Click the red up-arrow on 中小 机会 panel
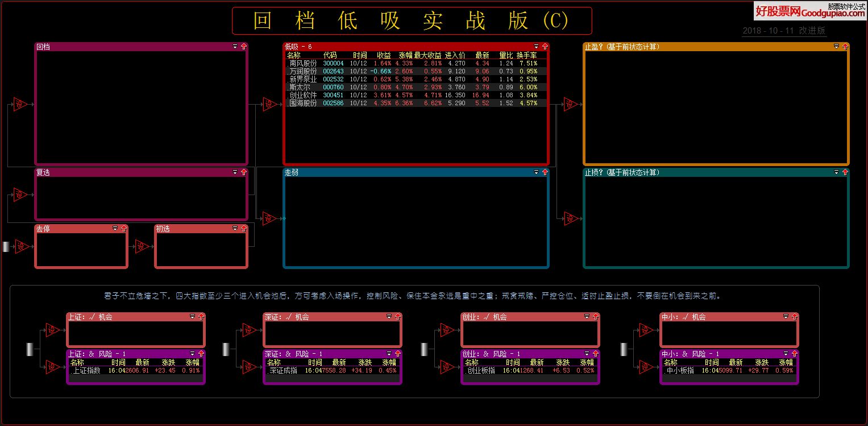868x426 pixels. click(795, 317)
